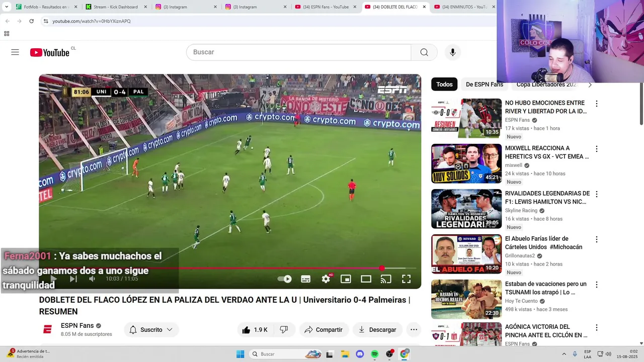Toggle theater mode in the player

click(x=366, y=279)
